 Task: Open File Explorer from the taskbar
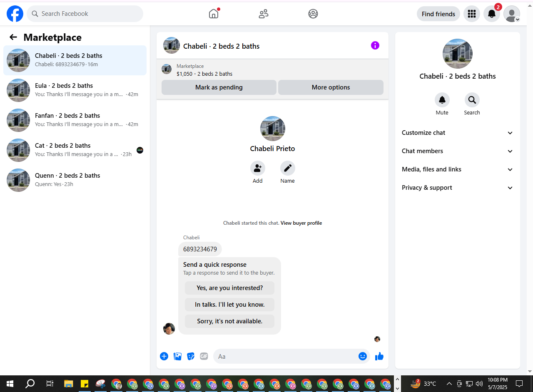[69, 384]
